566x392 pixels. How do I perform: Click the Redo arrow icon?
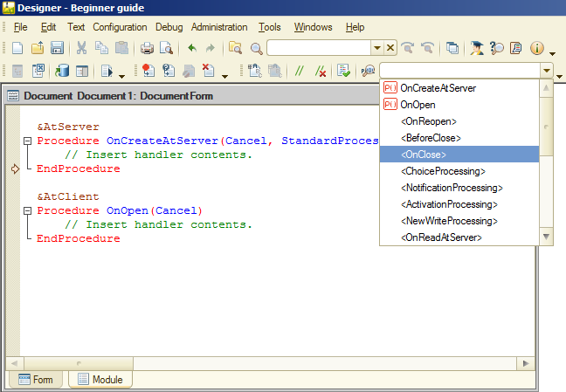tap(211, 48)
